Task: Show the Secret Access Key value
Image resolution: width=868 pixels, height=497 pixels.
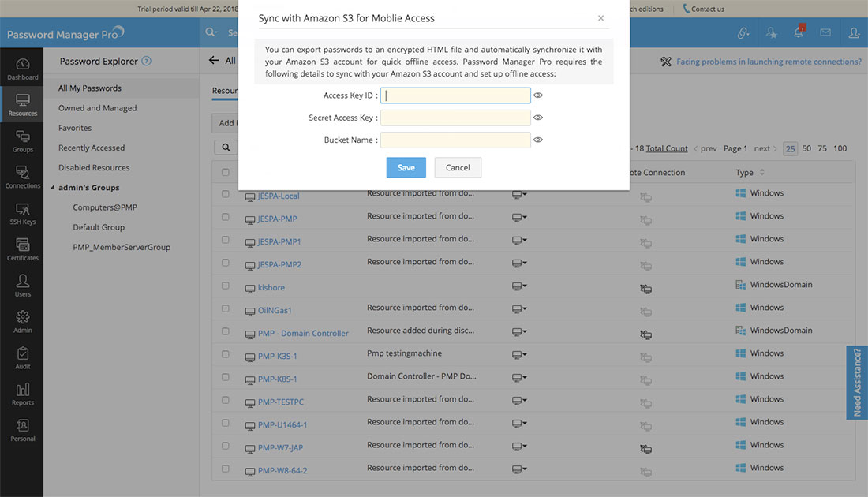Action: (x=538, y=118)
